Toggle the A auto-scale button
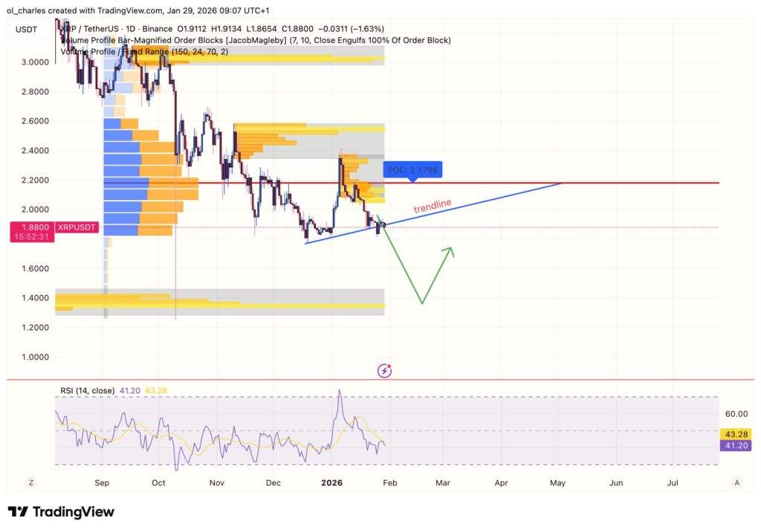 (736, 482)
